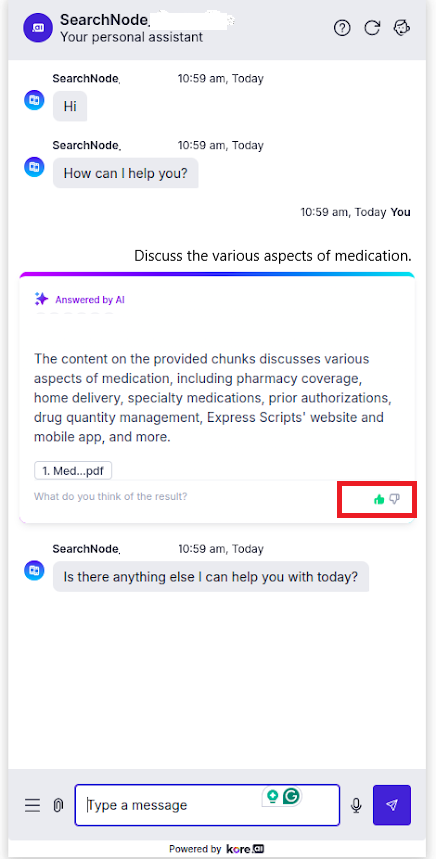The height and width of the screenshot is (859, 436).
Task: Click the Answered by AI sparkle icon
Action: [41, 299]
